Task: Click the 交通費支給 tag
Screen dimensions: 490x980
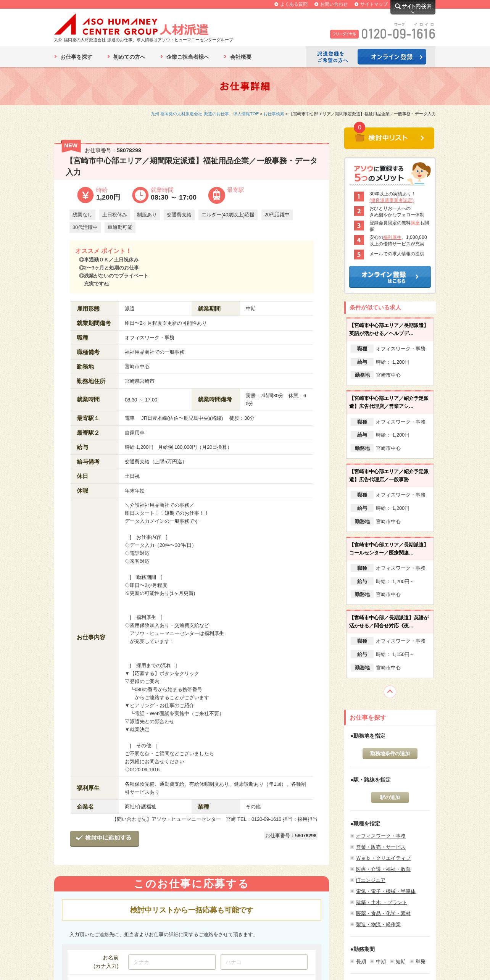Action: pyautogui.click(x=179, y=215)
